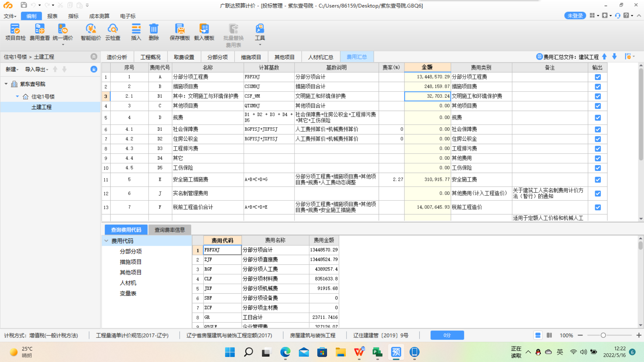Select the 变量表 fee code category
644x362 pixels.
pos(128,293)
